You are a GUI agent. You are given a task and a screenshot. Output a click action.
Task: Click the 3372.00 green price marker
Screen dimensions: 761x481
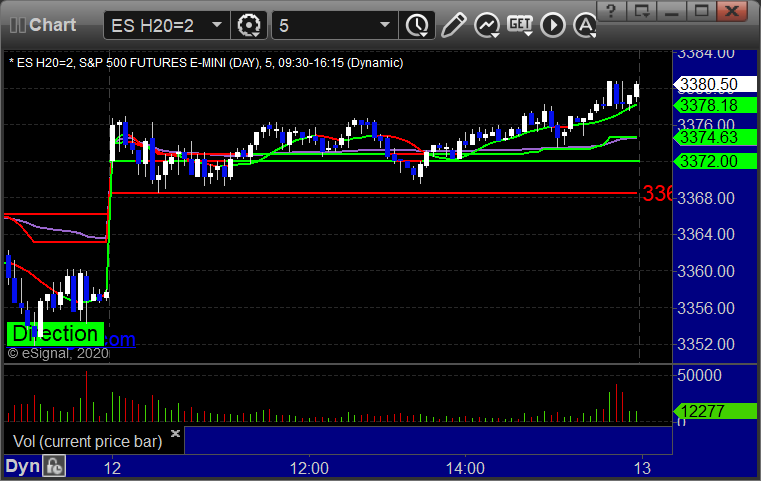pos(714,161)
